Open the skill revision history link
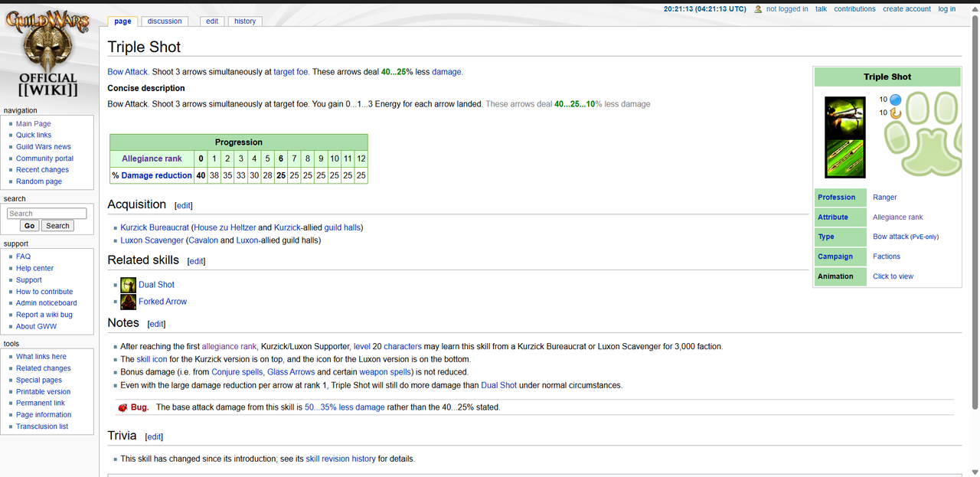The width and height of the screenshot is (980, 477). [341, 459]
